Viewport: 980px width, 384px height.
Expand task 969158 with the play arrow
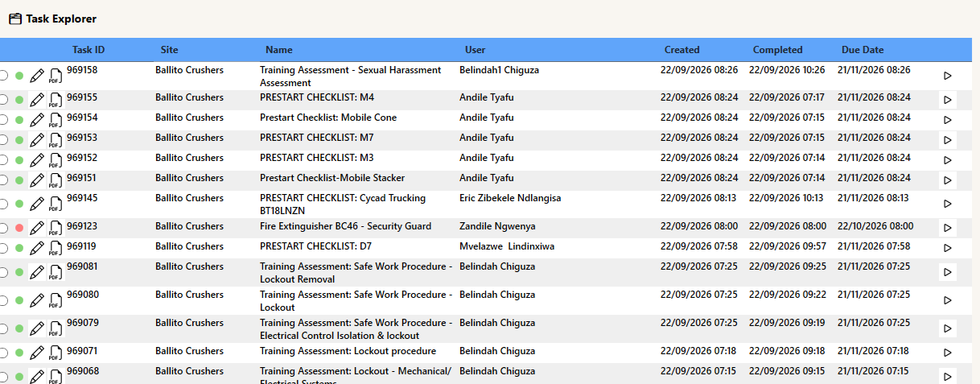click(x=947, y=76)
